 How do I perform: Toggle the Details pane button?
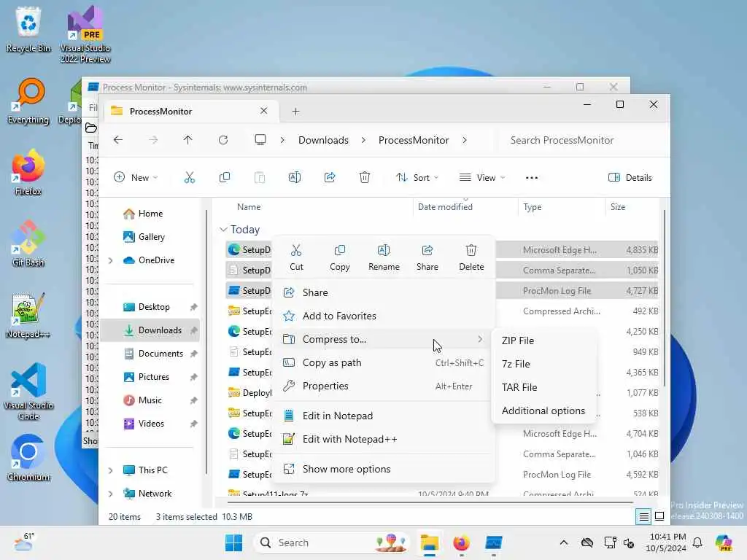click(630, 178)
